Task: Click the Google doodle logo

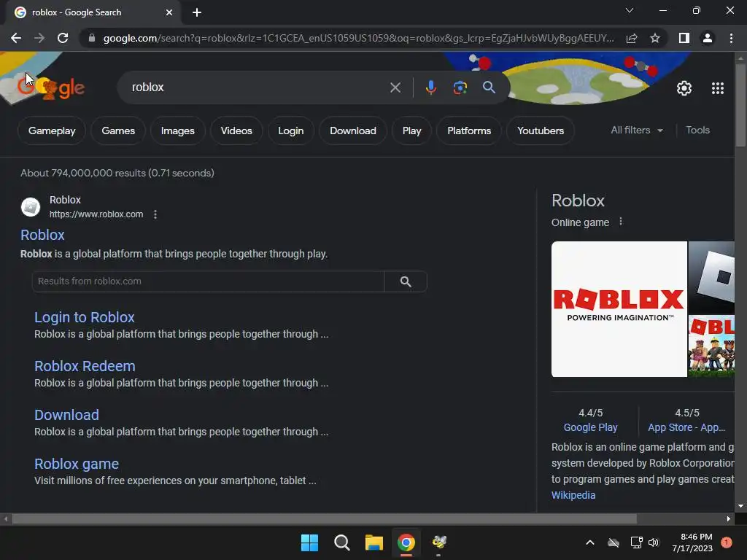Action: coord(51,87)
